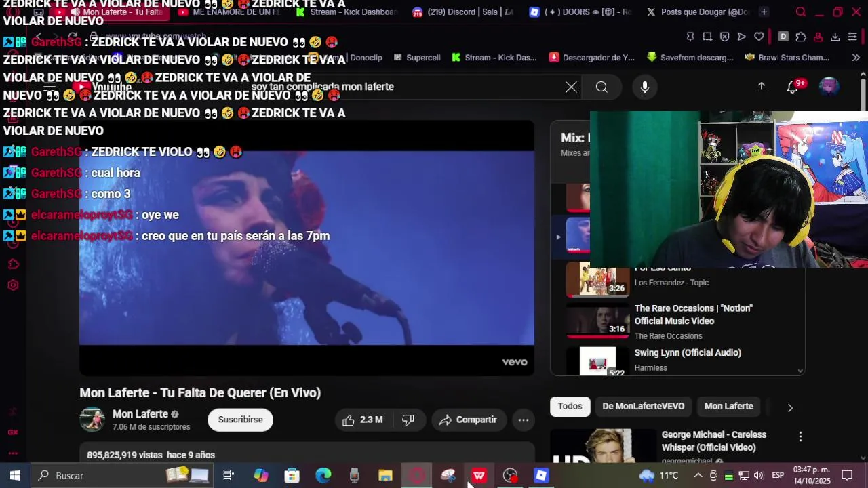Click Los Fernandez - Topic thumbnail
The image size is (868, 488).
coord(598,280)
